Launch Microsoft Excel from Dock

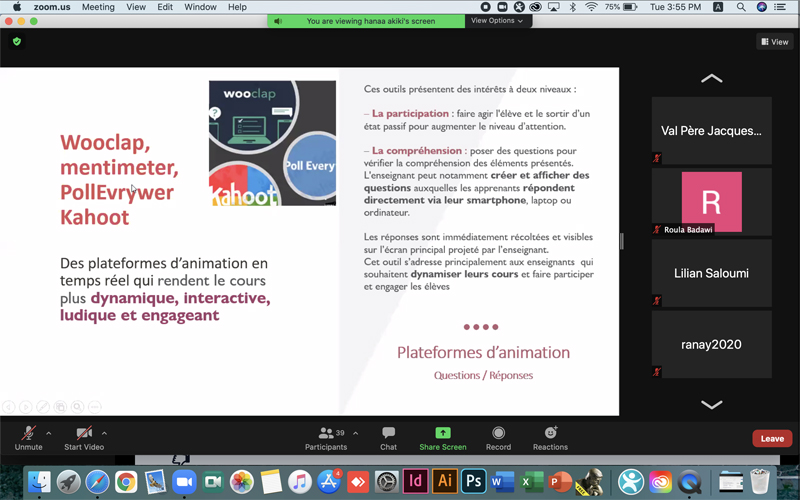[x=531, y=481]
